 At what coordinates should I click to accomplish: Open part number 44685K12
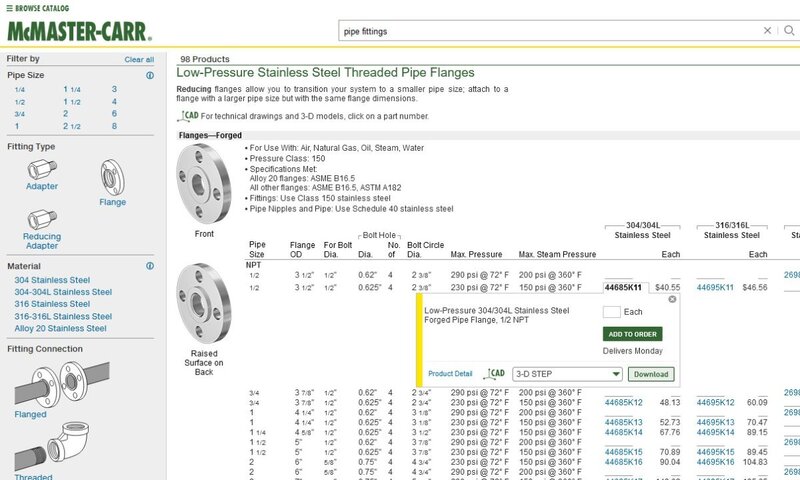click(623, 402)
